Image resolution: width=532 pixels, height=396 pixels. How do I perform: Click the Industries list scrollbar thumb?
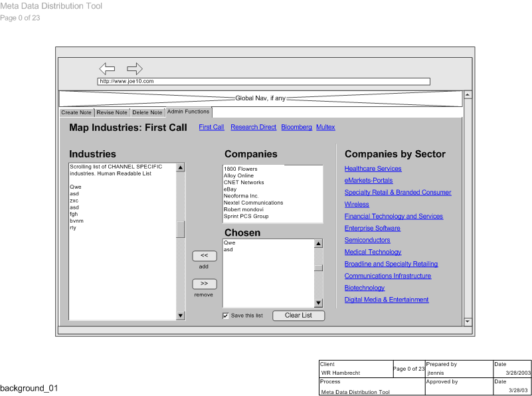click(181, 229)
